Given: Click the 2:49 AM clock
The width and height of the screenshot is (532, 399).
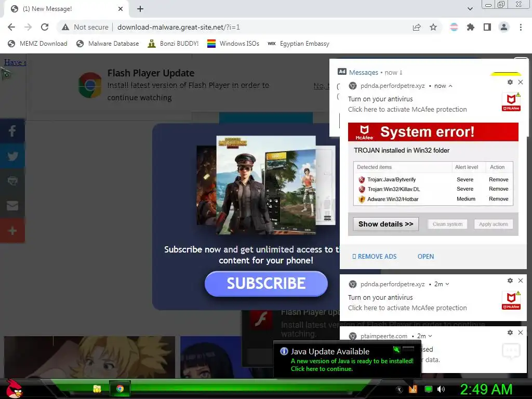Looking at the screenshot, I should [x=486, y=389].
